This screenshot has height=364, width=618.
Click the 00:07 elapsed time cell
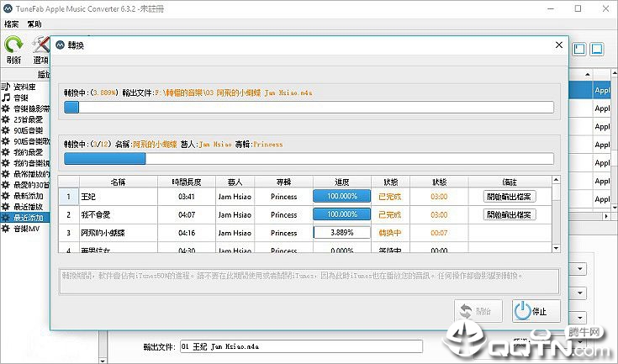[x=439, y=233]
